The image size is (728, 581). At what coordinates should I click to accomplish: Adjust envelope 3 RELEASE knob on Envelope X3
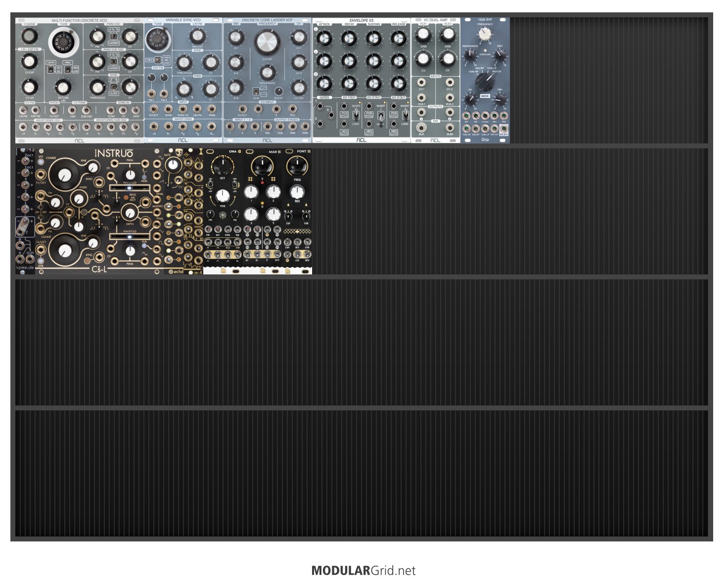point(399,83)
